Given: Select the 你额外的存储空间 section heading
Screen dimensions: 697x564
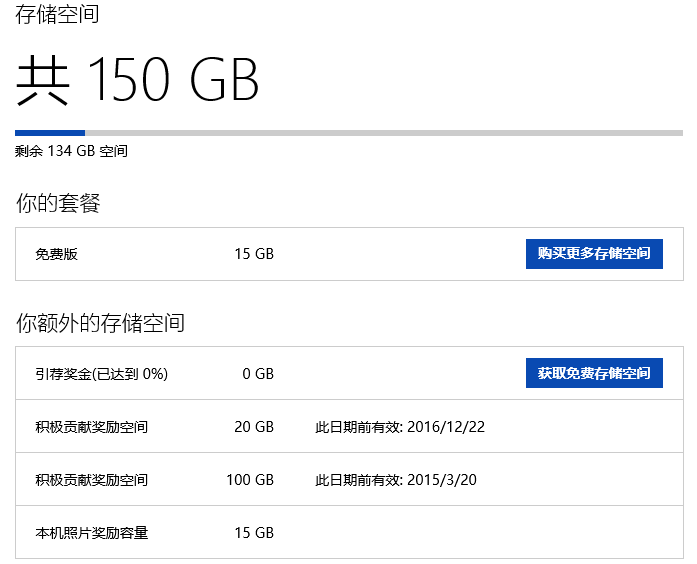Looking at the screenshot, I should pos(100,323).
